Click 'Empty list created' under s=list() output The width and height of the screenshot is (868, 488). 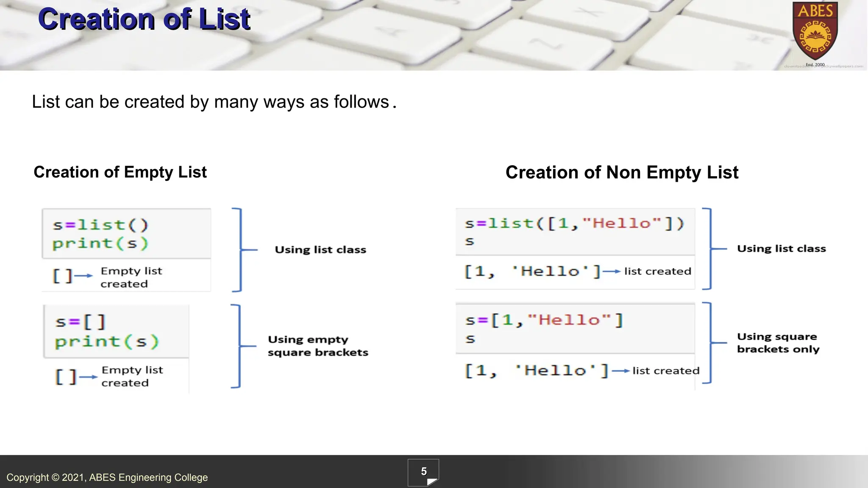coord(131,277)
